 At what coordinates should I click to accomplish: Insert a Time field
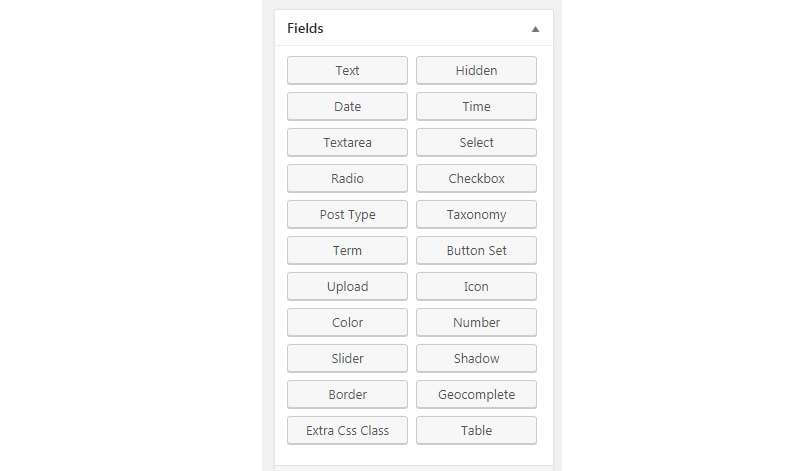click(x=476, y=106)
